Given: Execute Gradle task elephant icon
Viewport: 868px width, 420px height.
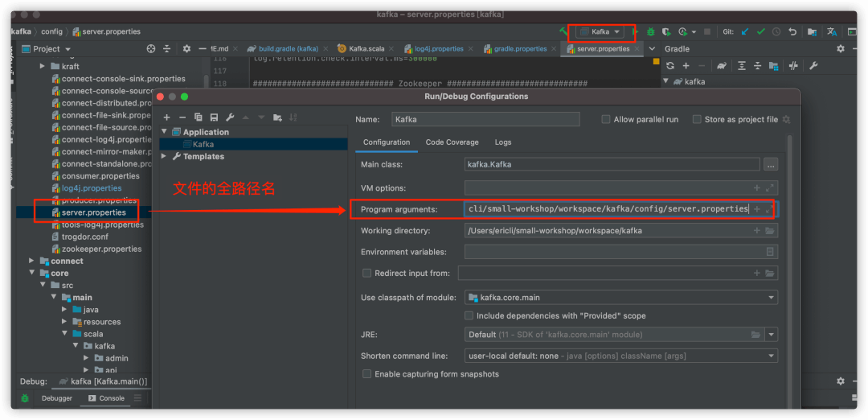Looking at the screenshot, I should (x=722, y=66).
